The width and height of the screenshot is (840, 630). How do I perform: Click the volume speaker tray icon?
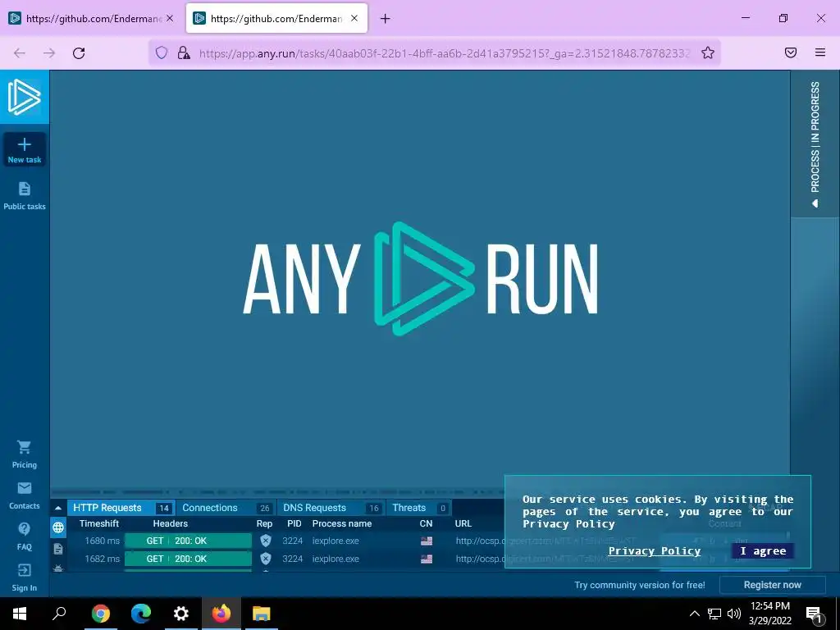click(734, 614)
